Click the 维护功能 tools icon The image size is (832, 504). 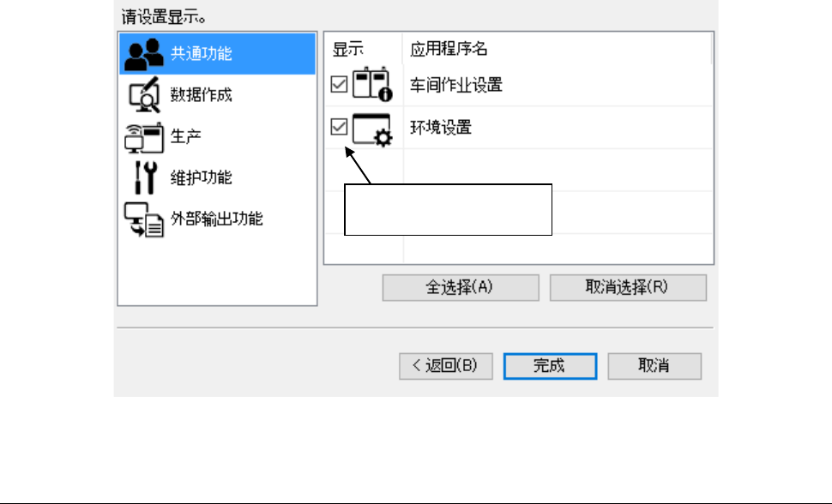[x=146, y=177]
